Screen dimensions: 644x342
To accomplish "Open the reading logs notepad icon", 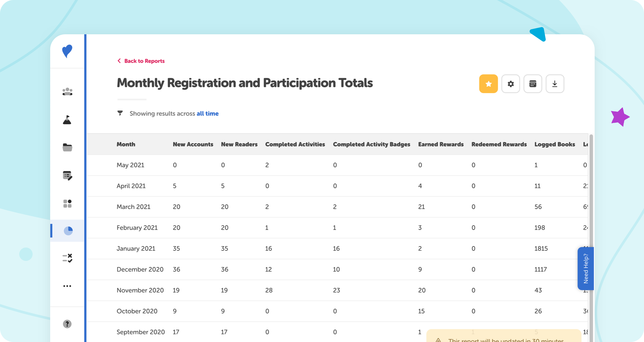I will (67, 175).
